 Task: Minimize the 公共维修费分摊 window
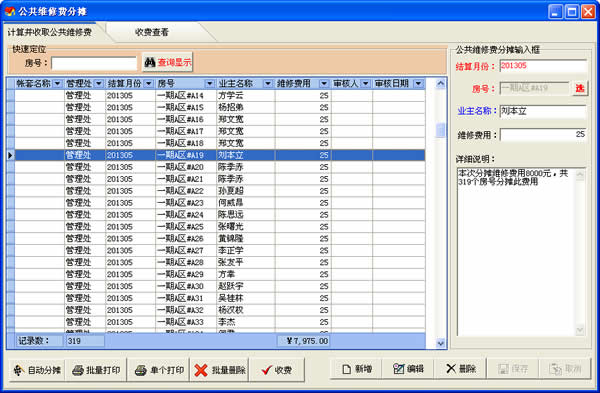pyautogui.click(x=555, y=11)
